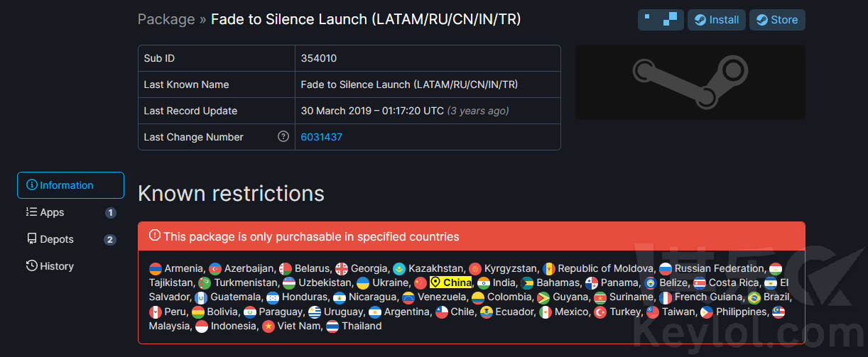Click the help question mark beside Last Change Number
Viewport: 868px width, 357px height.
point(283,136)
